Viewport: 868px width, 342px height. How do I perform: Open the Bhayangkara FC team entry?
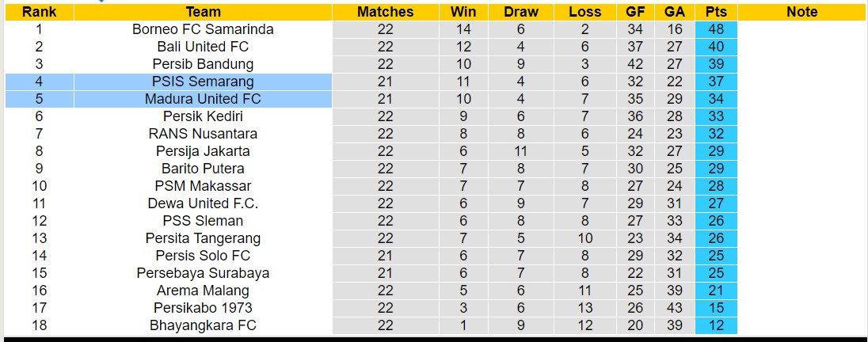coord(203,325)
